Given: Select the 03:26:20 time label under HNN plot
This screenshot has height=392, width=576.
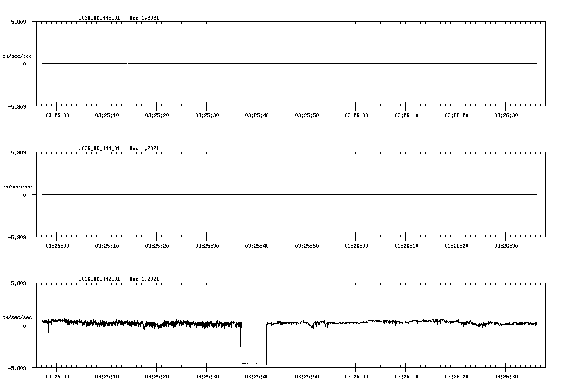Looking at the screenshot, I should [x=456, y=246].
